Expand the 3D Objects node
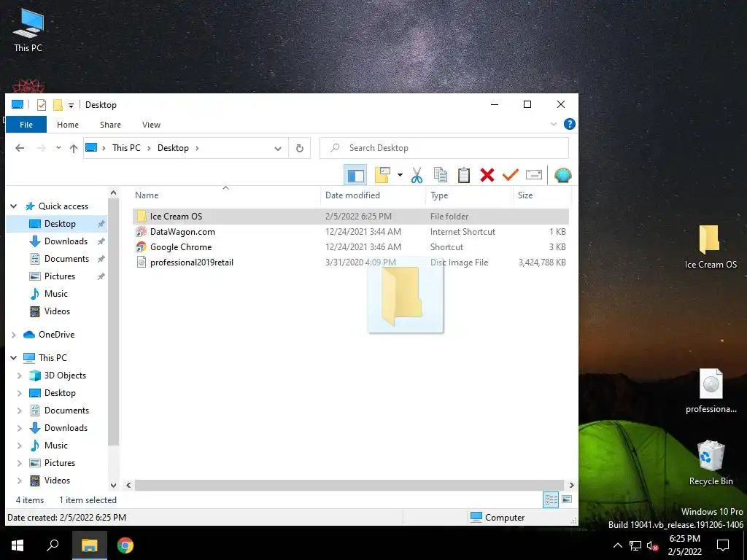The width and height of the screenshot is (747, 560). (x=20, y=376)
